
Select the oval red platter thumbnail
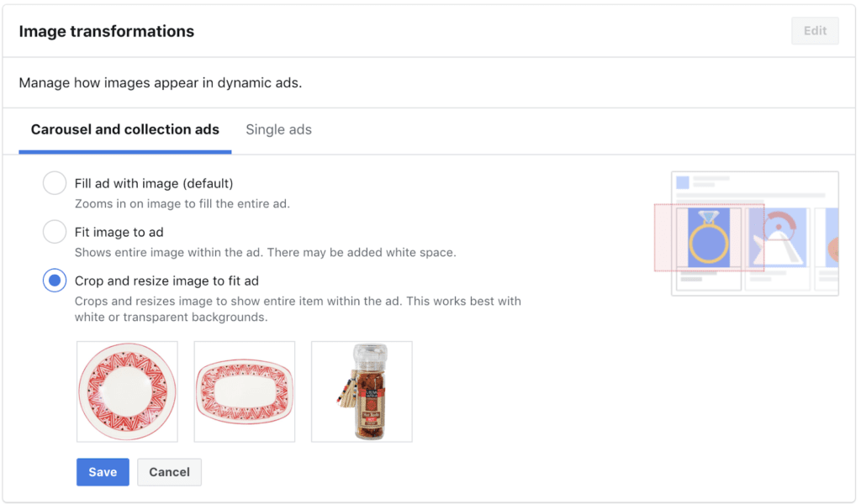pyautogui.click(x=245, y=391)
